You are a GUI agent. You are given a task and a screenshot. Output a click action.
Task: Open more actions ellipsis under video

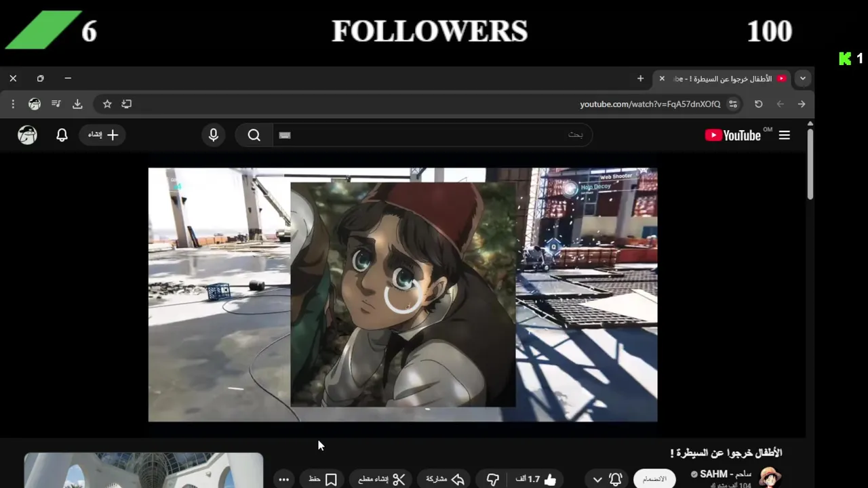pyautogui.click(x=283, y=479)
